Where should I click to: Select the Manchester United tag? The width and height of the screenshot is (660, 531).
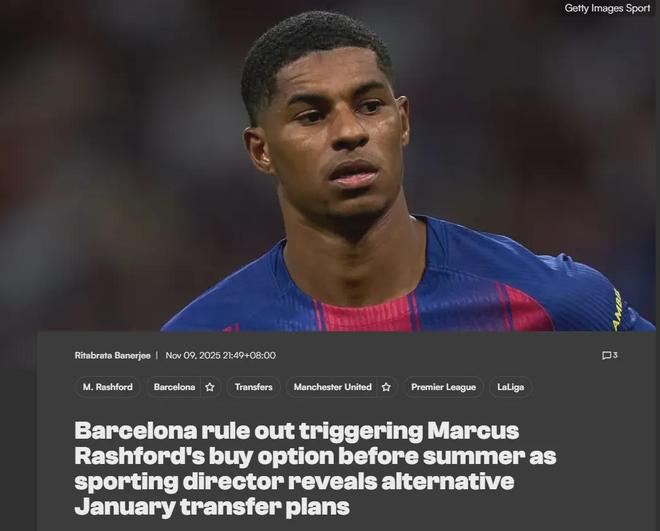coord(333,387)
